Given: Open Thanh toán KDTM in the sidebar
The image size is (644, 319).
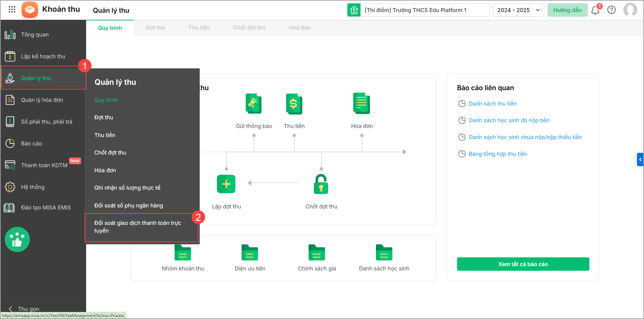Looking at the screenshot, I should pos(43,165).
